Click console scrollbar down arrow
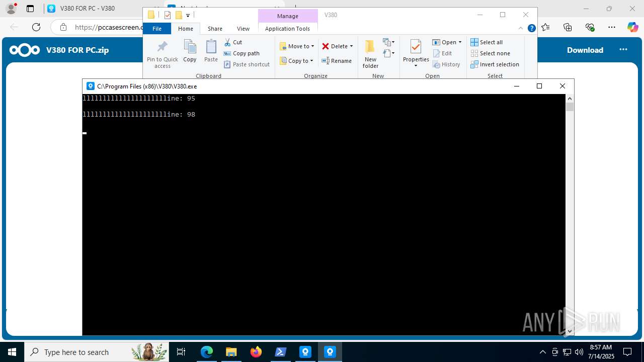Viewport: 644px width, 362px height. pos(570,331)
